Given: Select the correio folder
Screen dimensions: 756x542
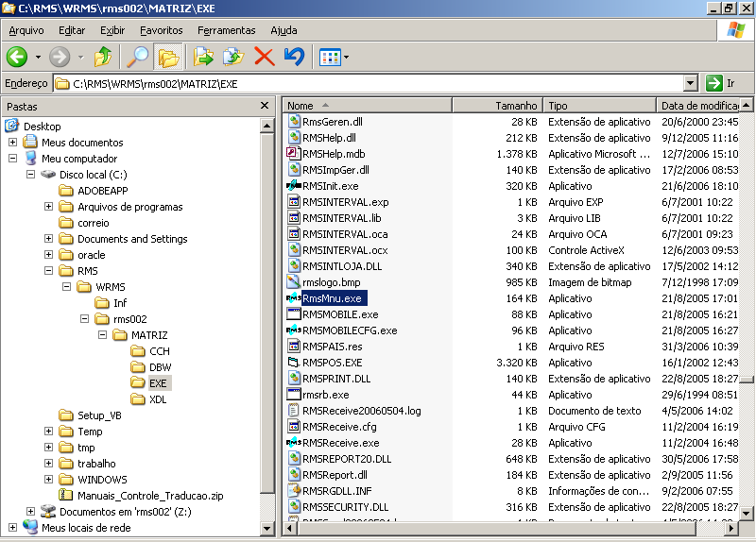Looking at the screenshot, I should click(84, 223).
